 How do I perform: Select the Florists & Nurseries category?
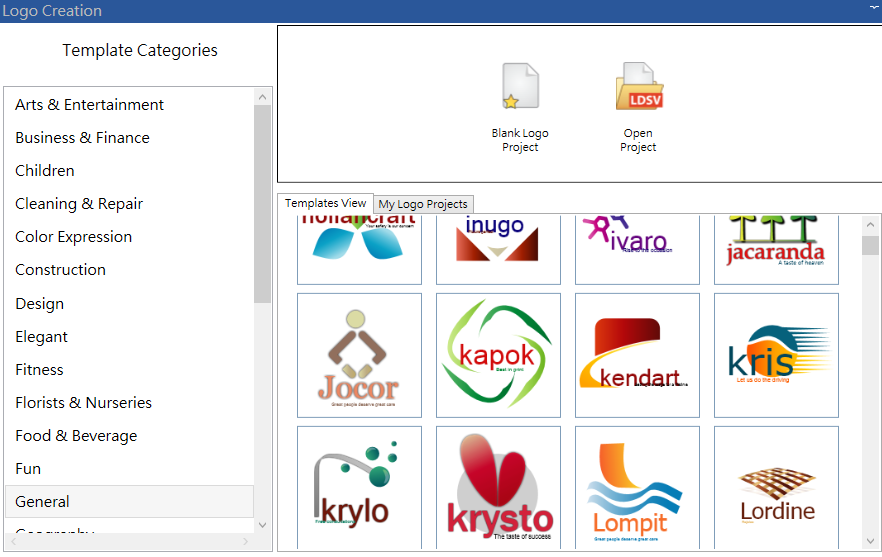tap(83, 403)
